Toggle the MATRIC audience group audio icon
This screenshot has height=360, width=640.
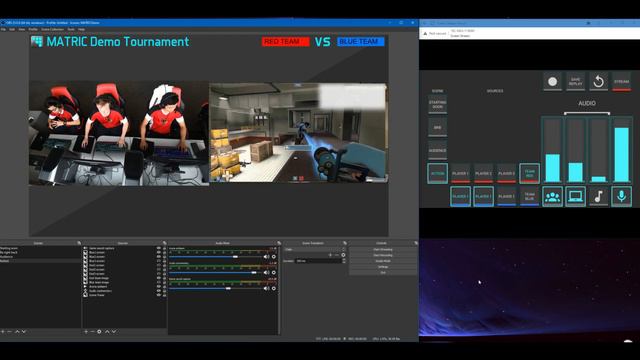tap(552, 196)
